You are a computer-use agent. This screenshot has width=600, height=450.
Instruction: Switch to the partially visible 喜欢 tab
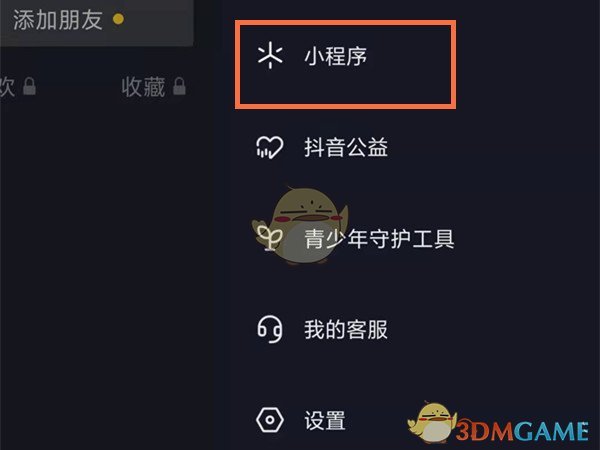[7, 87]
